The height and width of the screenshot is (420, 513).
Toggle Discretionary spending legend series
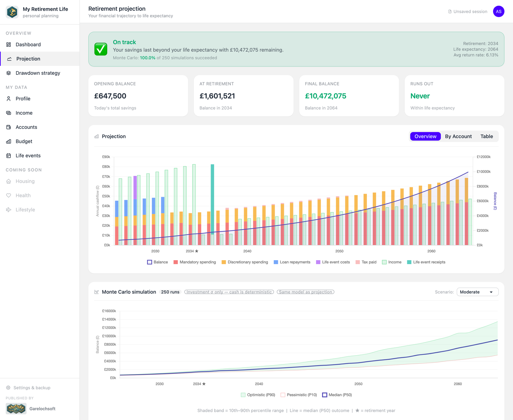[245, 262]
